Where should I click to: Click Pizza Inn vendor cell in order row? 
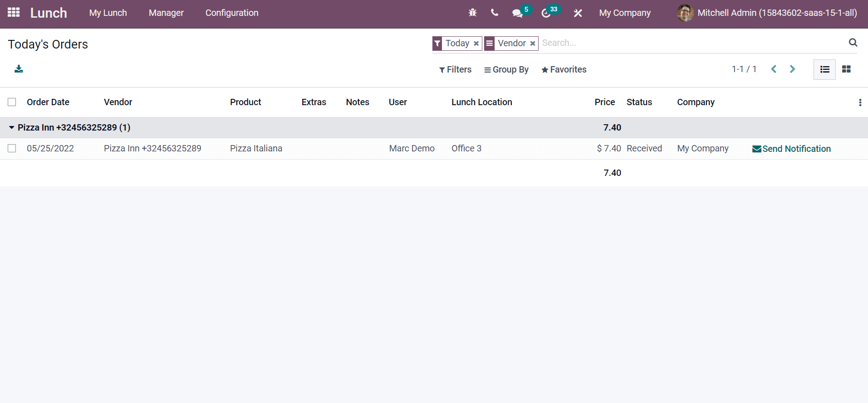tap(152, 148)
